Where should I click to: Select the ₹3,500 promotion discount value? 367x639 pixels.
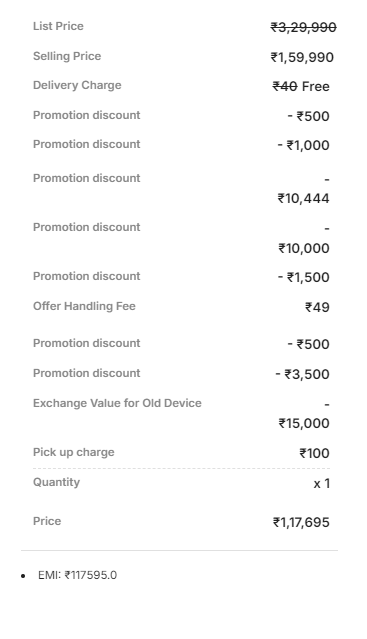[303, 374]
